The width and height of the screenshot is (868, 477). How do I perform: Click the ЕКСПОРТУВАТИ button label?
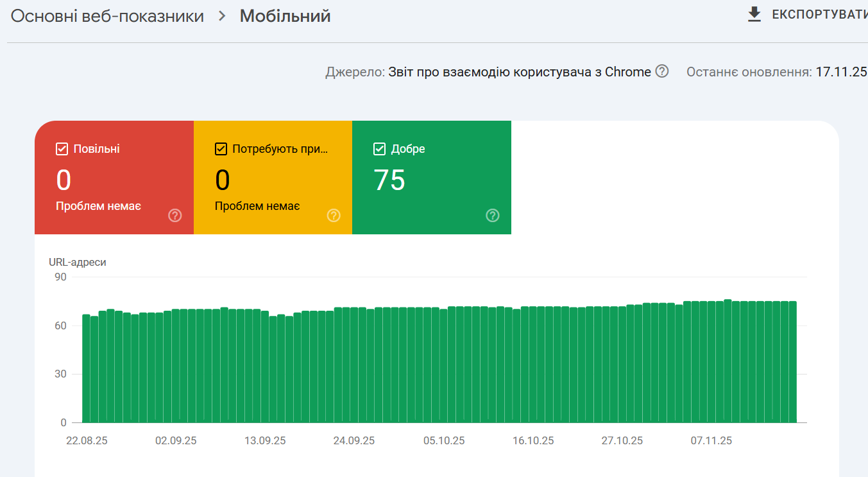coord(819,15)
